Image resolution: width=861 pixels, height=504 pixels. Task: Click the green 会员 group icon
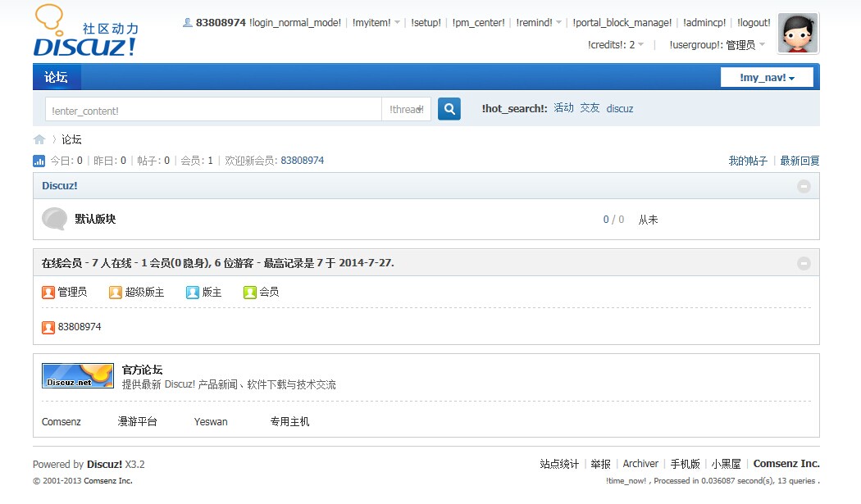249,291
